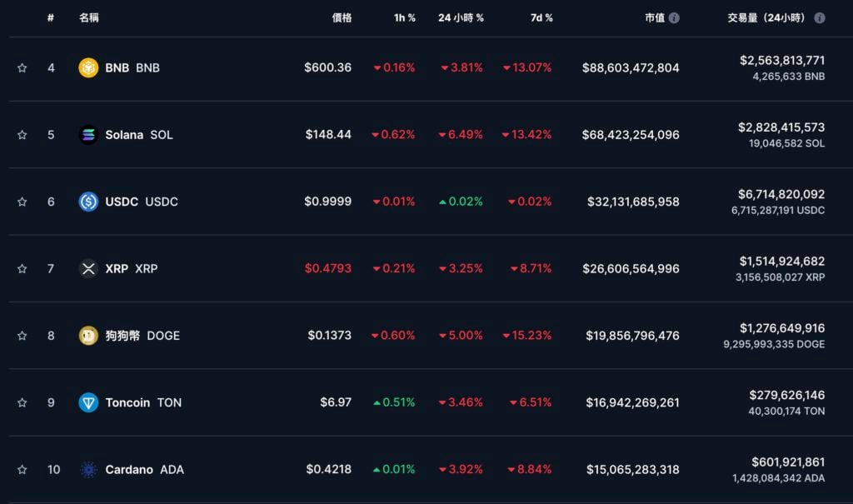Open the 狗狗幣 DOGE coin page link
This screenshot has width=853, height=504.
point(142,336)
